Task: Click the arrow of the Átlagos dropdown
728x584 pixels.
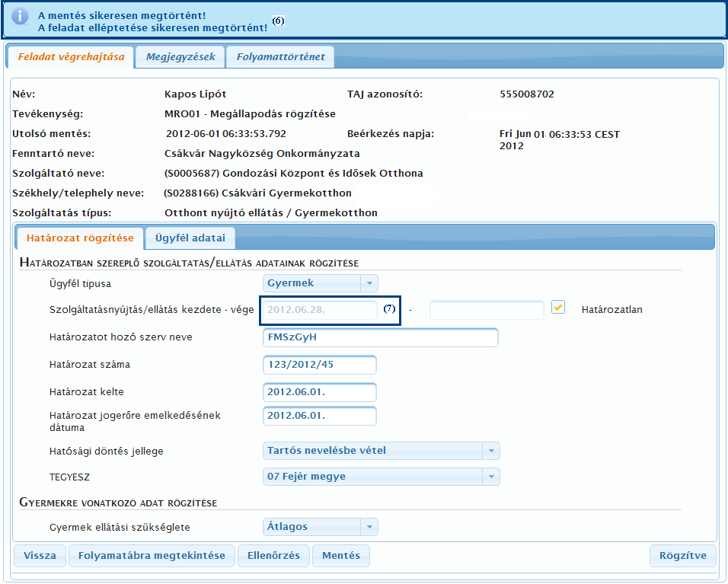Action: 369,527
